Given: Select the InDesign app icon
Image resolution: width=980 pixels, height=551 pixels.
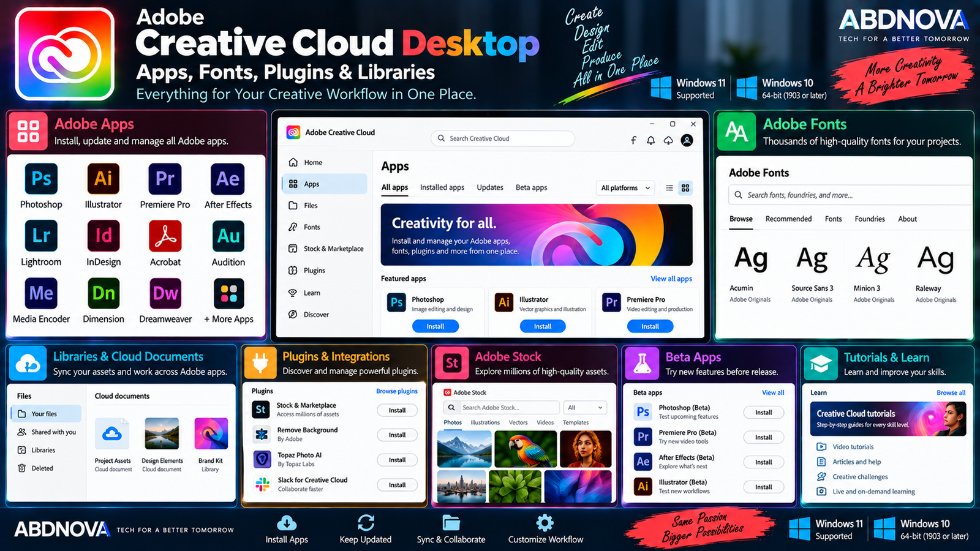Looking at the screenshot, I should (x=103, y=236).
